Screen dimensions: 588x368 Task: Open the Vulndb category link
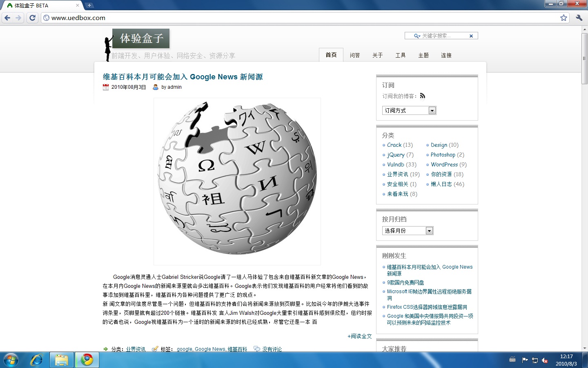pyautogui.click(x=396, y=164)
